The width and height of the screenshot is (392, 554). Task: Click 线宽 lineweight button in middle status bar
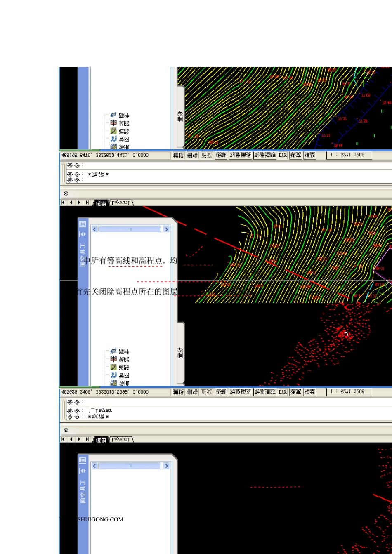[x=295, y=392]
